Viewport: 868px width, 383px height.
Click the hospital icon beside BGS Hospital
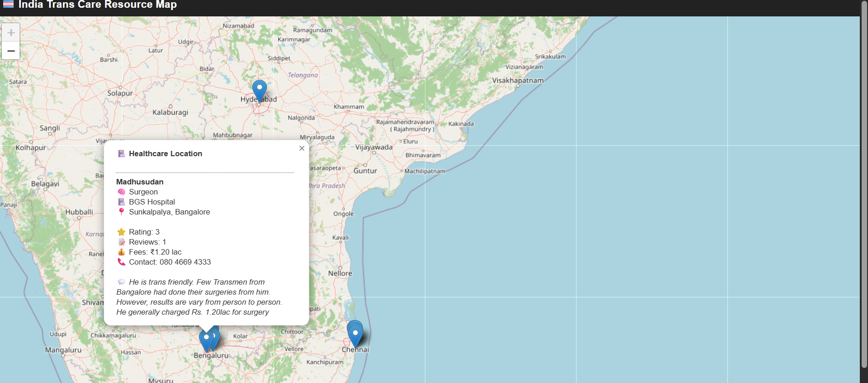tap(121, 202)
